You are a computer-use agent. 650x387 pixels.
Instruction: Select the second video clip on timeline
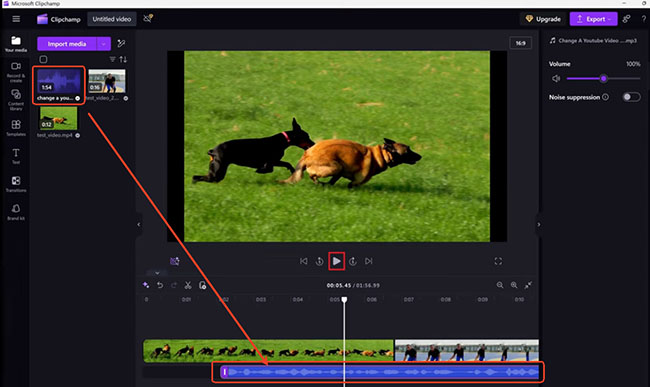click(x=466, y=351)
